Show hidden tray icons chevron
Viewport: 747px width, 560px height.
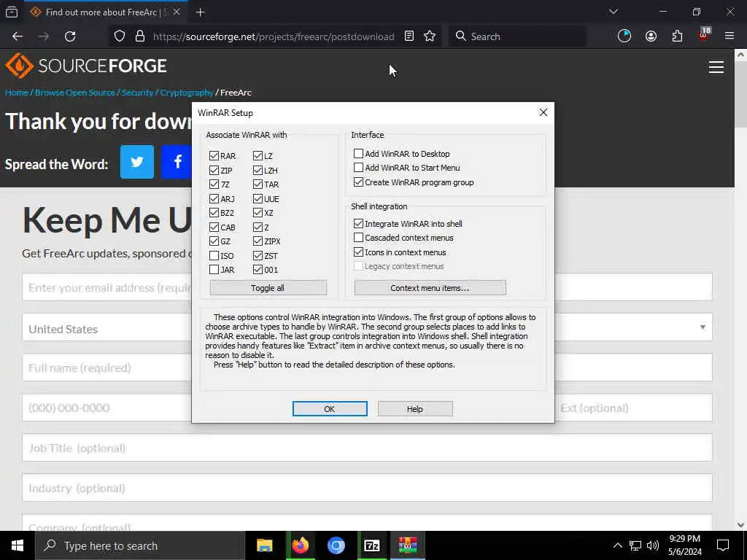click(617, 545)
